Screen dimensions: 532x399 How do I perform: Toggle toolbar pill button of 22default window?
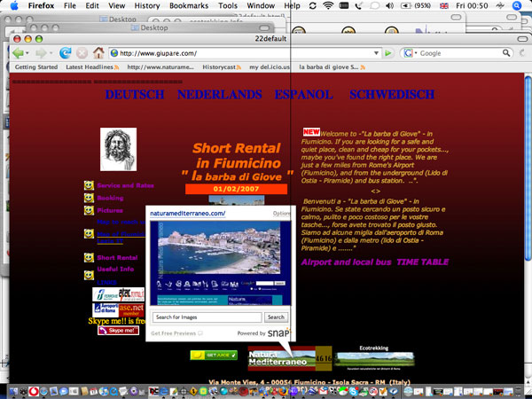[522, 39]
